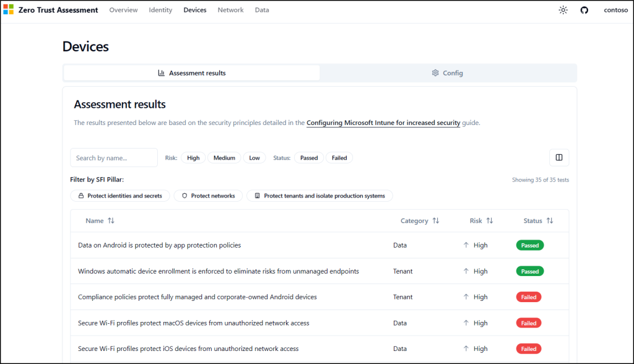Open the Devices nav item
Image resolution: width=634 pixels, height=364 pixels.
click(x=195, y=10)
